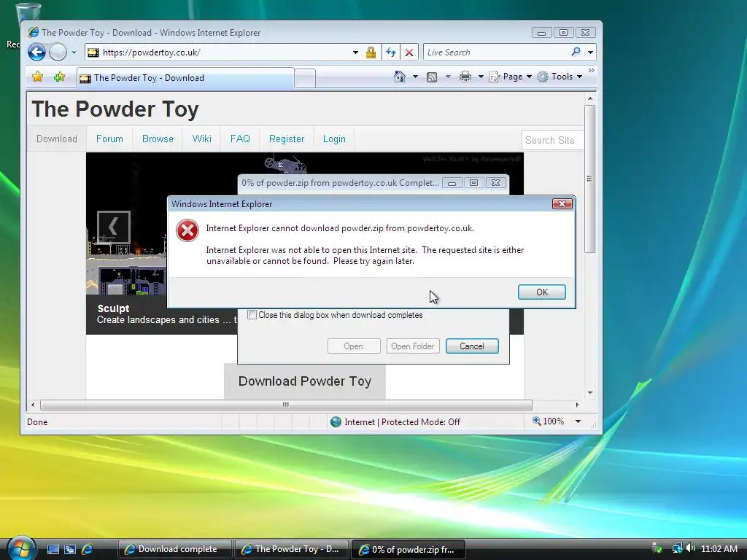Click the horizontal scrollbar thumb
The height and width of the screenshot is (560, 747).
286,405
